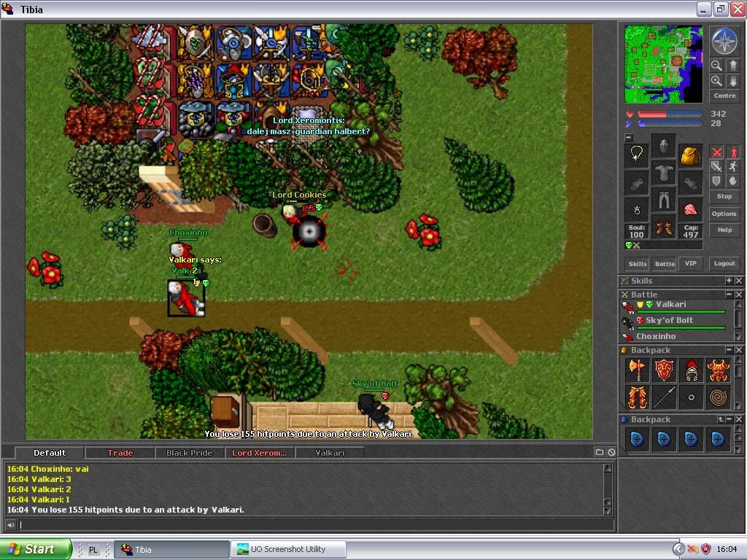Image resolution: width=747 pixels, height=560 pixels.
Task: Click the Logout button
Action: tap(724, 263)
